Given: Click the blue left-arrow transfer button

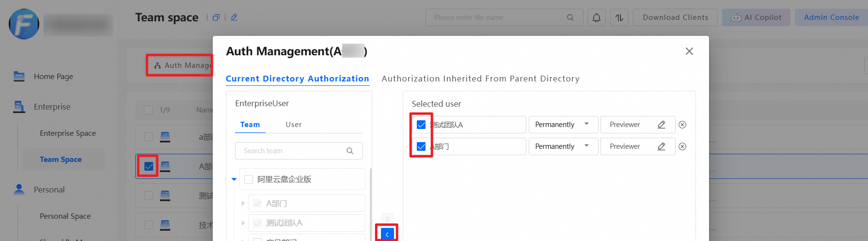Looking at the screenshot, I should (x=387, y=234).
